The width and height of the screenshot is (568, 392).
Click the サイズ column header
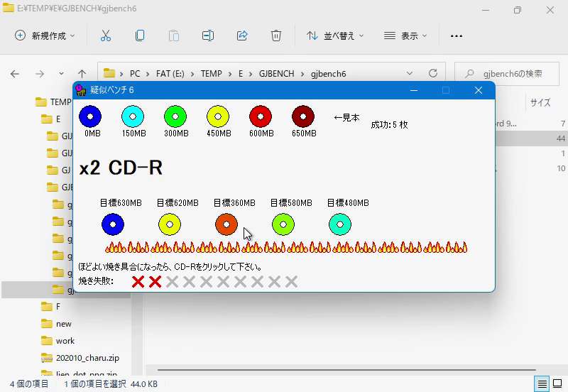(540, 103)
